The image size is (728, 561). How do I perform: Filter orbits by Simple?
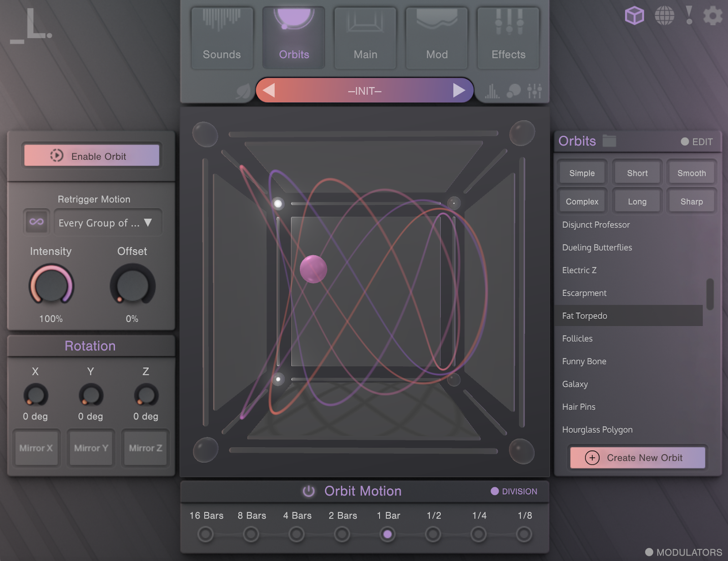(x=582, y=173)
